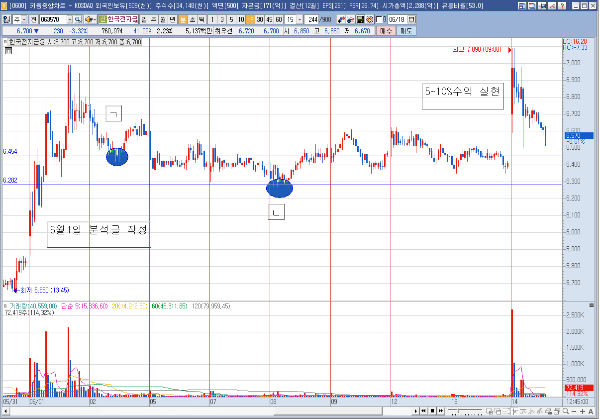Click the horizontal scrollbar thumb under the chart
The height and width of the screenshot is (419, 600).
[x=328, y=411]
